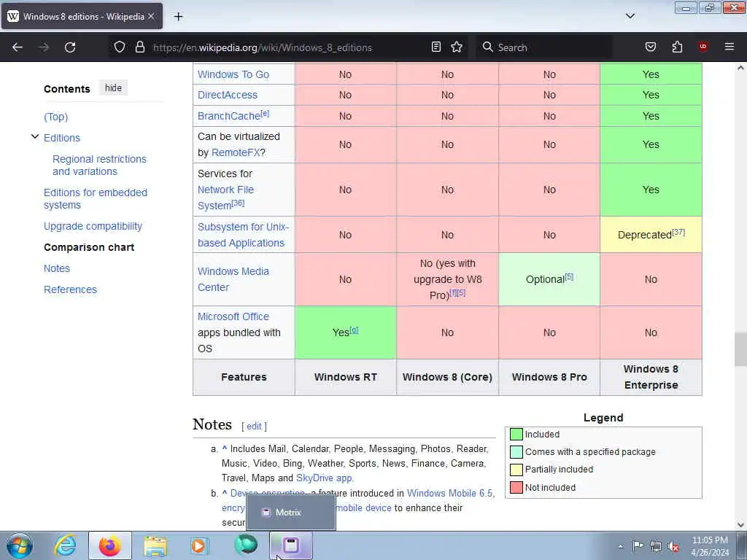The image size is (747, 560).
Task: Open the tracking protection shield icon
Action: (x=120, y=47)
